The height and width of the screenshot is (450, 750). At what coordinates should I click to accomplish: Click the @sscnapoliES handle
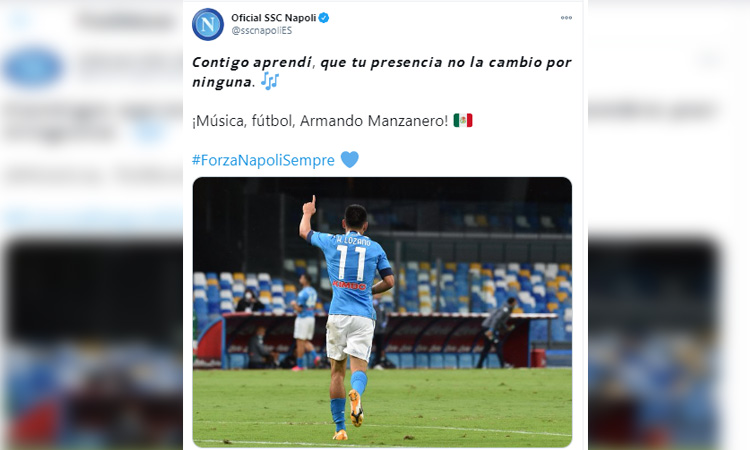click(261, 31)
